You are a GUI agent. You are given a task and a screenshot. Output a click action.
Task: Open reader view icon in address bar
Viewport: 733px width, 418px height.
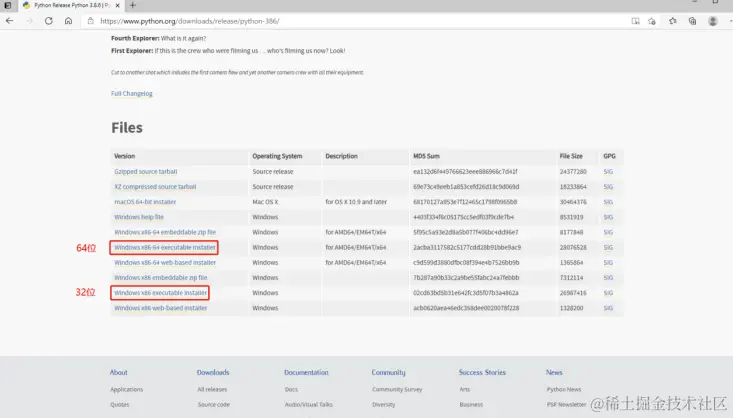pos(635,21)
